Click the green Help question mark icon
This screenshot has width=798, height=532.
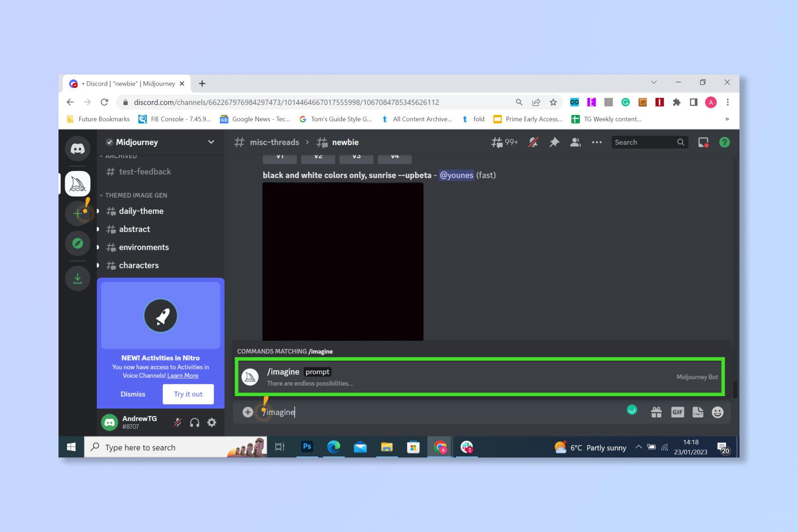pyautogui.click(x=724, y=142)
